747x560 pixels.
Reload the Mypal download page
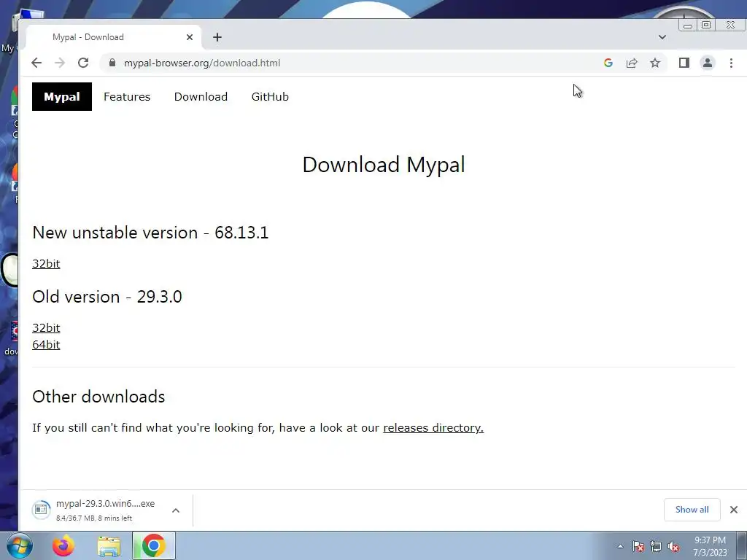pyautogui.click(x=83, y=63)
